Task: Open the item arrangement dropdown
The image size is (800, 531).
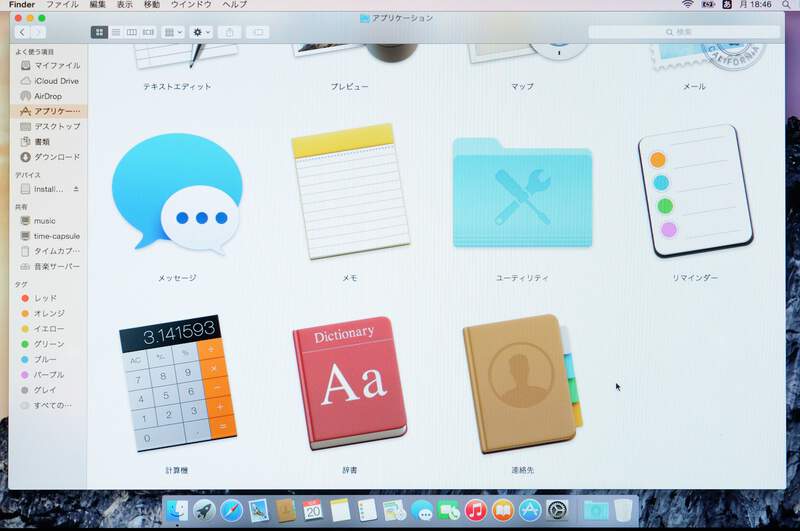Action: [173, 32]
